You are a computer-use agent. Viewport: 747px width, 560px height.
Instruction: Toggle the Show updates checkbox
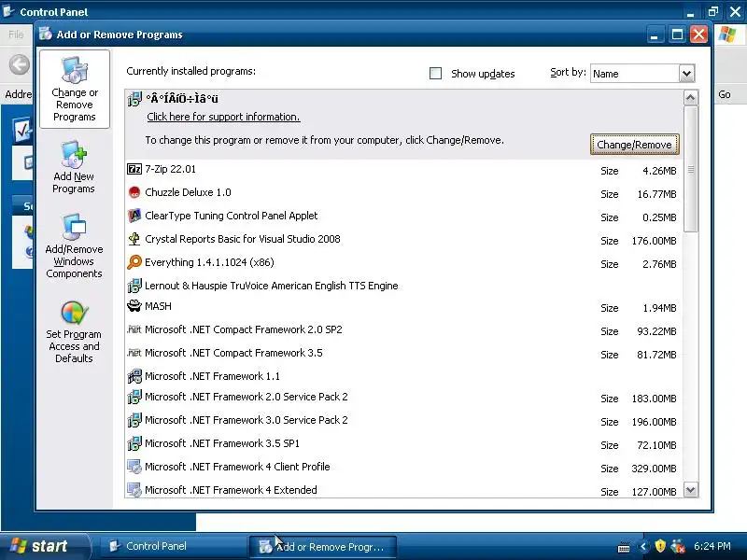435,74
